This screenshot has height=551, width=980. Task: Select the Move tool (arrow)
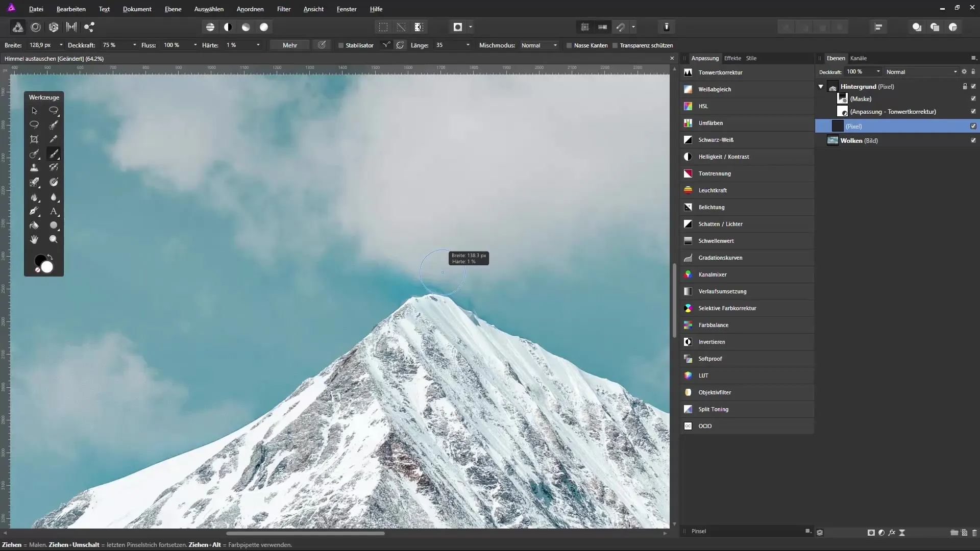tap(34, 111)
